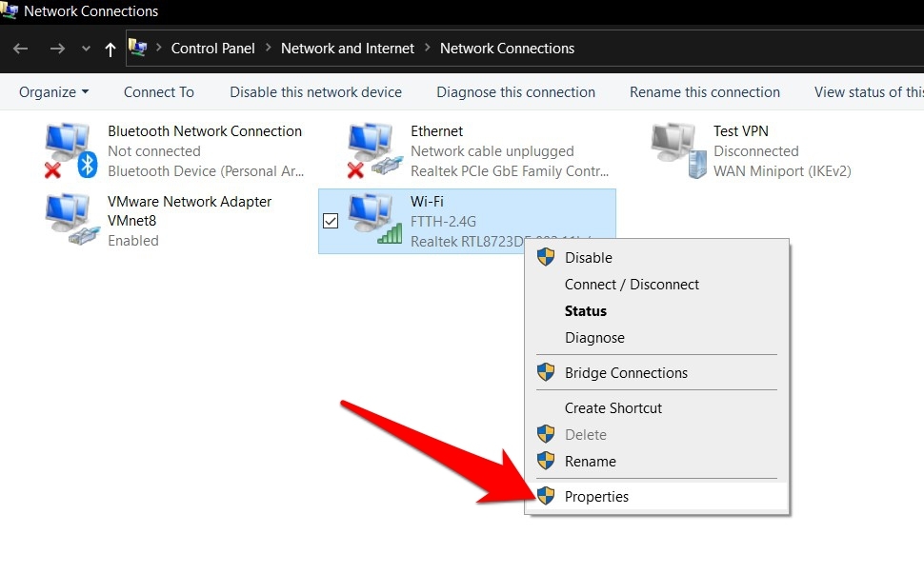Click the 'Enabled' status under VMnet8
The width and height of the screenshot is (924, 574).
(x=133, y=241)
